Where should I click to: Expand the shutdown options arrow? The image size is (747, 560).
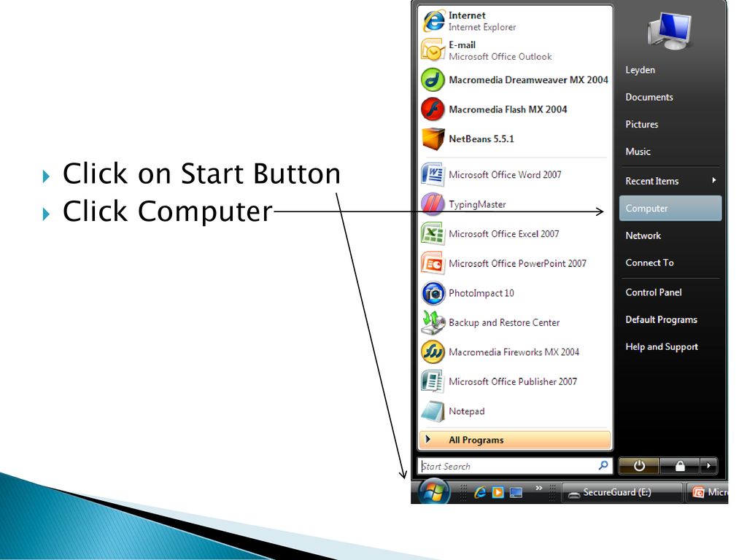709,466
